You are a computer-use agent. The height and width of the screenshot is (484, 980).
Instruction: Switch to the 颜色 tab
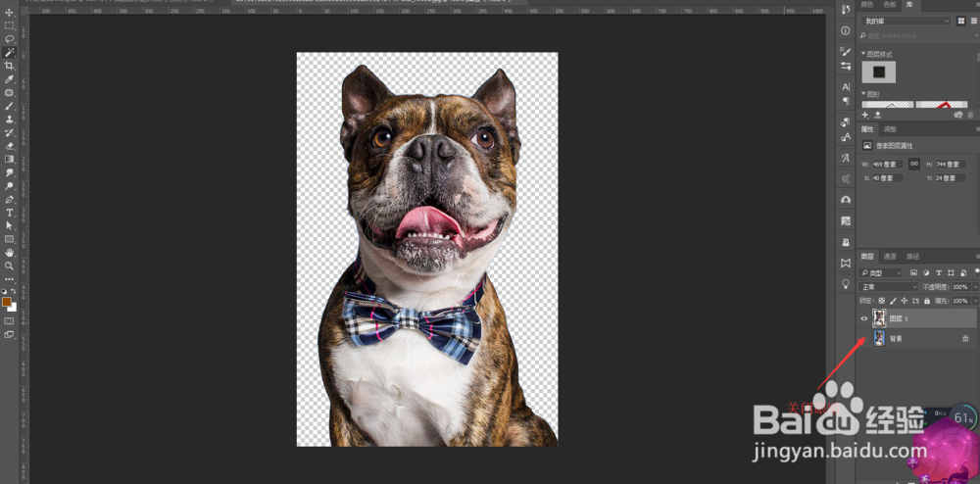(867, 4)
